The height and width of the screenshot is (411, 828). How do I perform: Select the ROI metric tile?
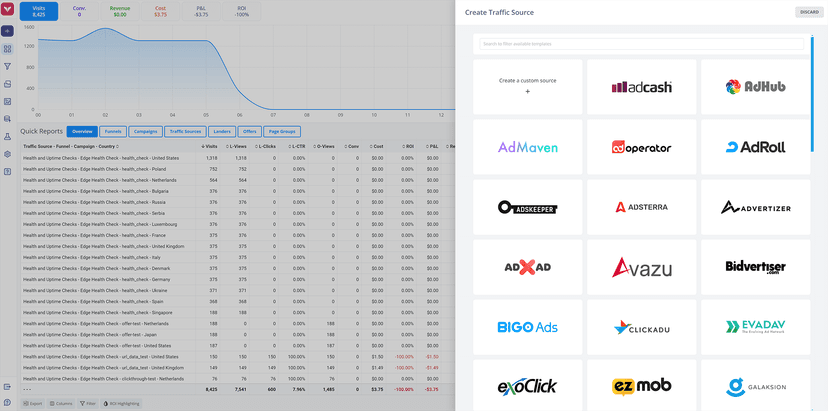click(242, 11)
